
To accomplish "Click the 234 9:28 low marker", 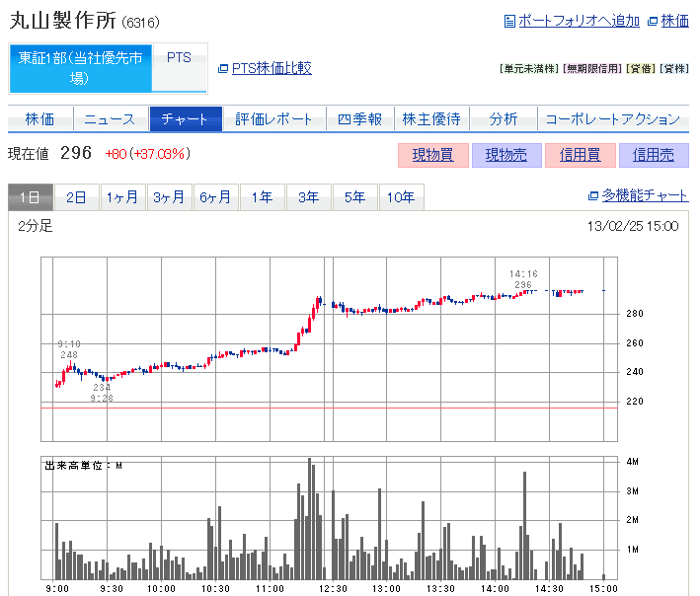I will 102,393.
